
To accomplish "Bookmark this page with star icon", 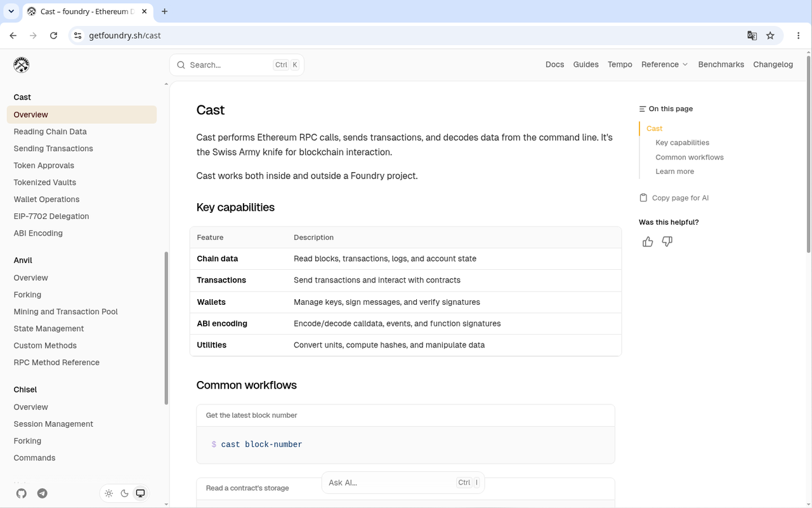I will (770, 36).
